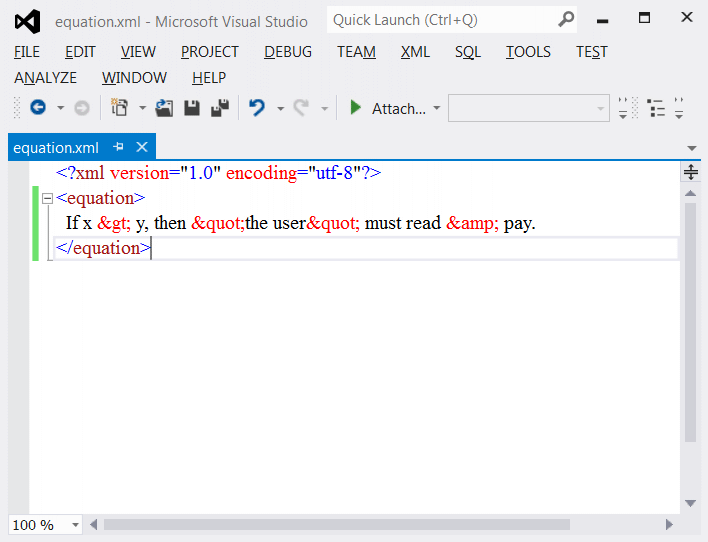Image resolution: width=708 pixels, height=542 pixels.
Task: Click the toolbar drag grip handle
Action: [17, 108]
